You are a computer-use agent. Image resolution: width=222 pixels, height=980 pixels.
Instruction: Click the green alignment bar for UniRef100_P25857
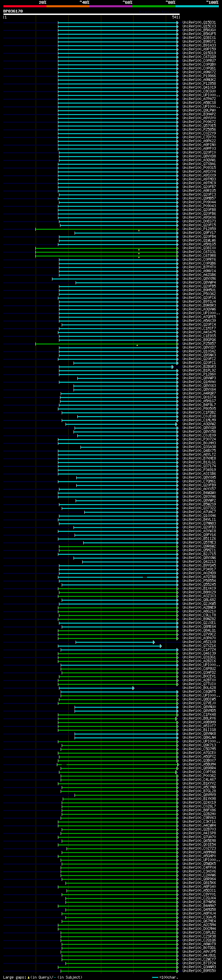(x=106, y=344)
